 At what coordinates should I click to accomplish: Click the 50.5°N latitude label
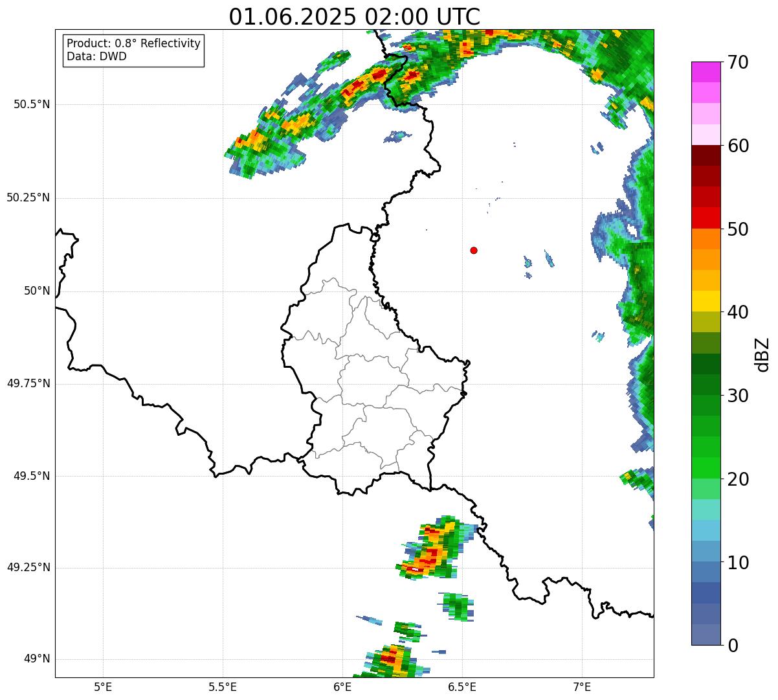click(32, 104)
